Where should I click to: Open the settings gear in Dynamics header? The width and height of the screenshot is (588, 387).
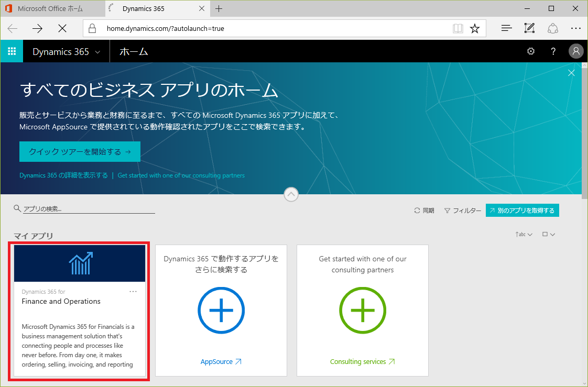tap(531, 51)
